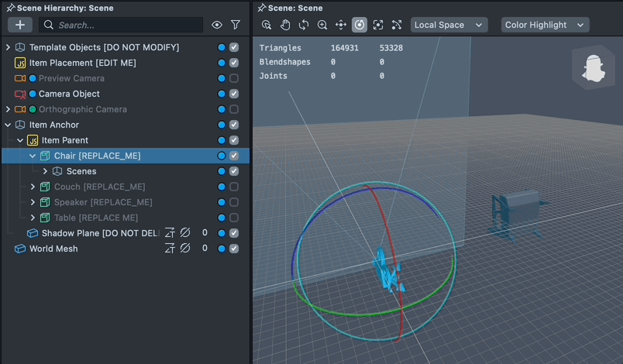Select the move tool with arrows

point(341,25)
